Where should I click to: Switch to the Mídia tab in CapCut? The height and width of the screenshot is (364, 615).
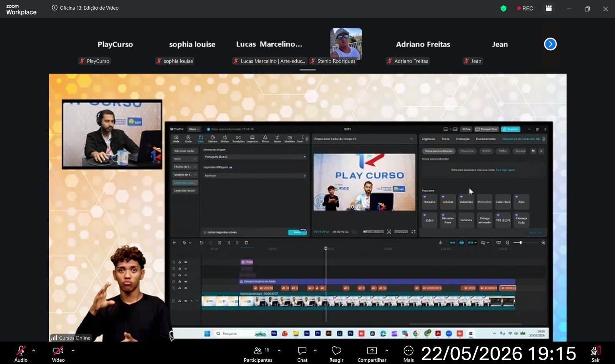point(176,139)
